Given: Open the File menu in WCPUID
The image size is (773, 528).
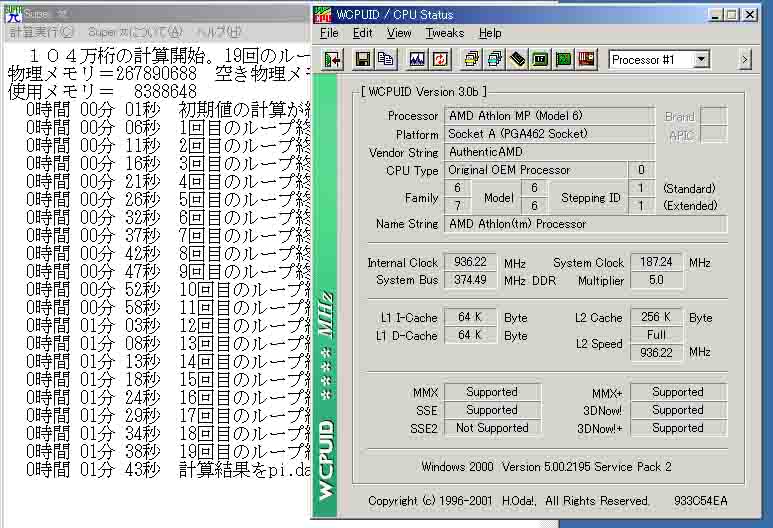Looking at the screenshot, I should (329, 33).
